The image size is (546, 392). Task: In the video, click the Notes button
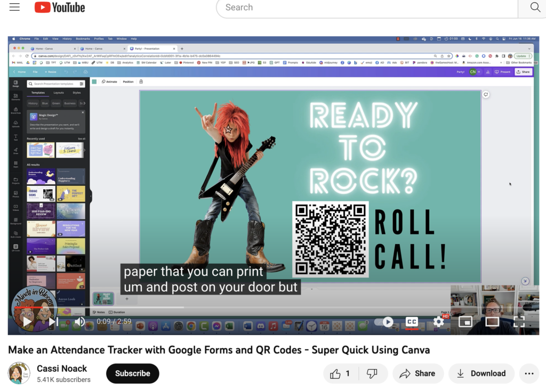coord(99,312)
